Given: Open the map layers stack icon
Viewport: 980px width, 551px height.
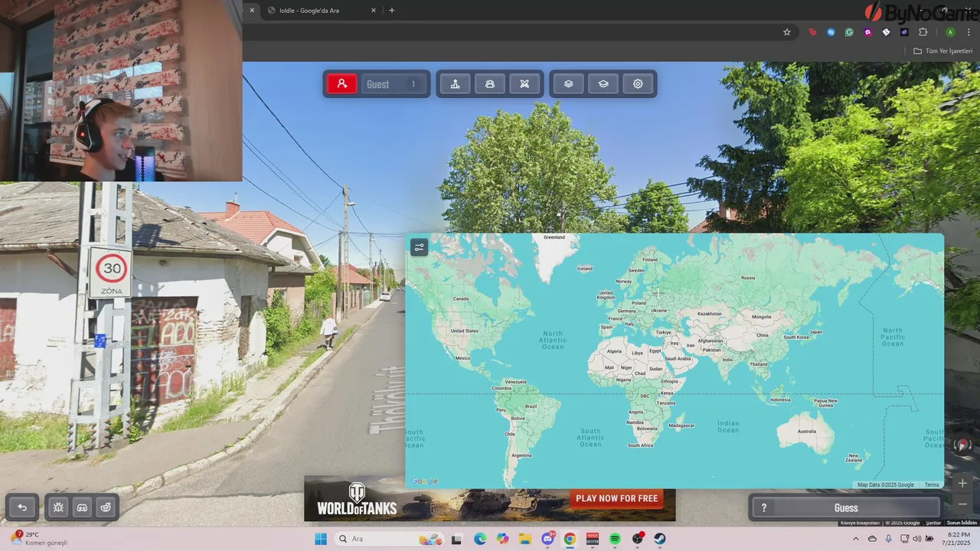Looking at the screenshot, I should click(x=568, y=84).
